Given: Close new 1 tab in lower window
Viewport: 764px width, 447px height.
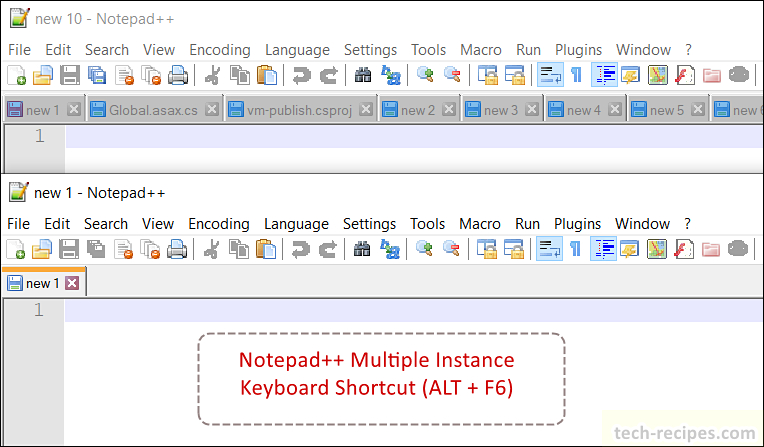Looking at the screenshot, I should (x=72, y=283).
